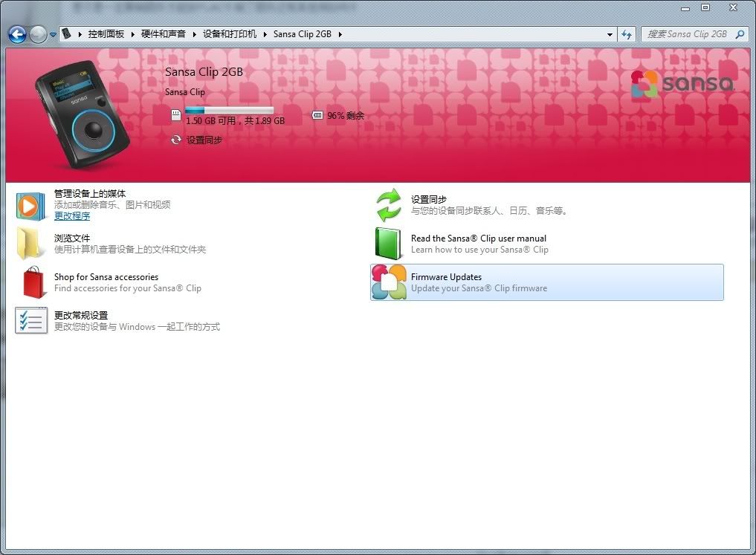Click 添加或删除音乐、图片和视频 description

(112, 205)
